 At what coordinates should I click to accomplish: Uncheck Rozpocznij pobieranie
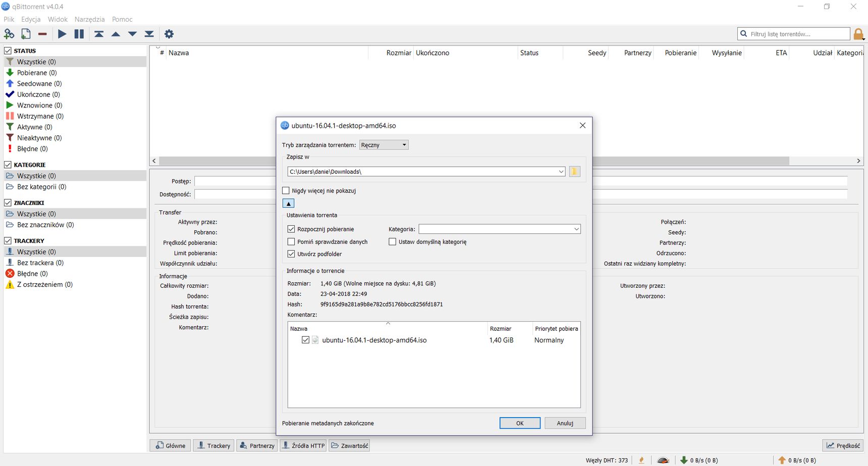coord(291,229)
